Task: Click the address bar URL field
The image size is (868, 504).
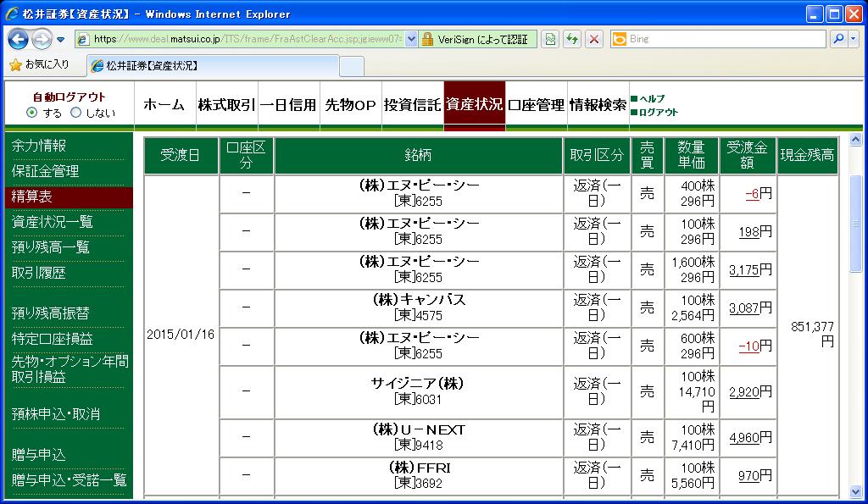Action: (x=247, y=39)
